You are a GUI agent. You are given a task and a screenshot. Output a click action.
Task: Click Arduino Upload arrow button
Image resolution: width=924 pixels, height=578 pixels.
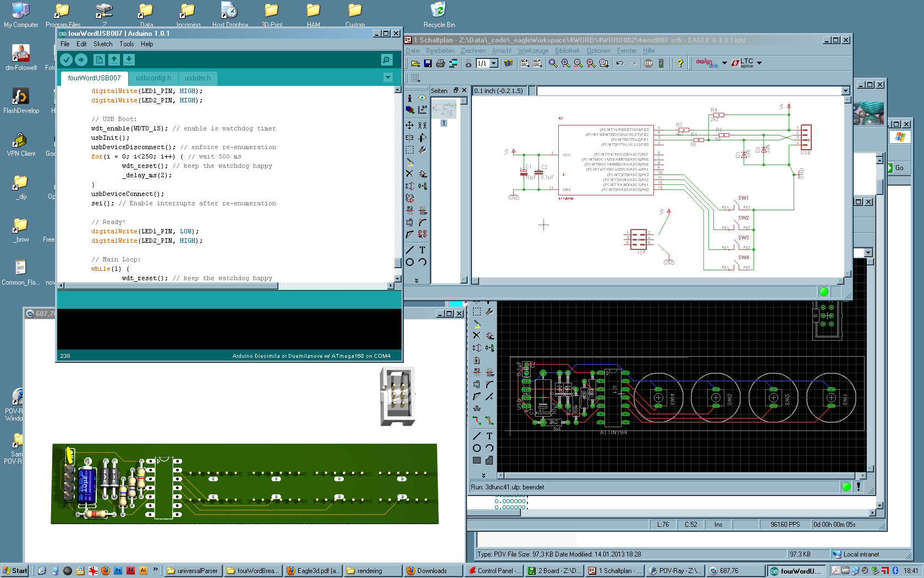81,59
